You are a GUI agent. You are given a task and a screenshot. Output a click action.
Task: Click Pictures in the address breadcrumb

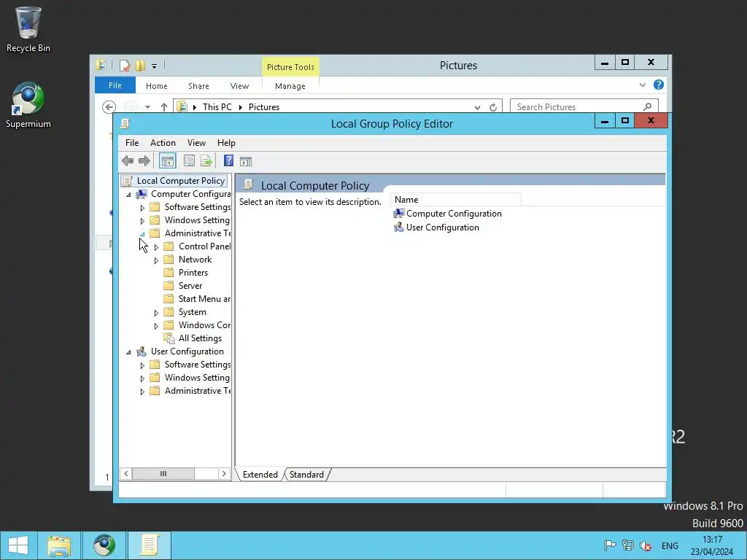264,107
